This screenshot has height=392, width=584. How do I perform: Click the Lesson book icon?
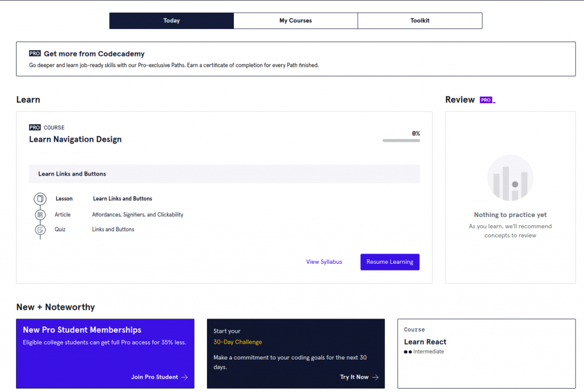coord(40,199)
